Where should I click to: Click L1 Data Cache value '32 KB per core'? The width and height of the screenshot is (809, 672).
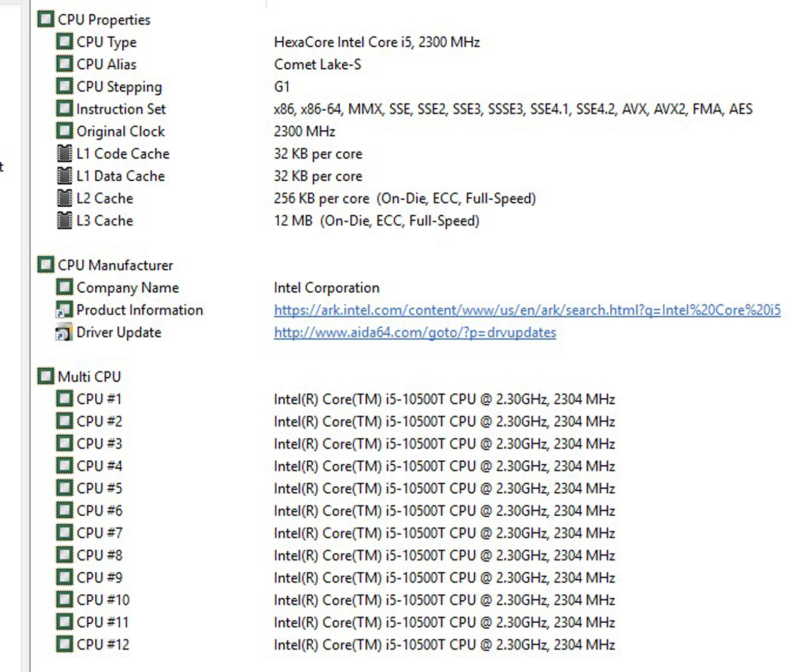click(318, 176)
